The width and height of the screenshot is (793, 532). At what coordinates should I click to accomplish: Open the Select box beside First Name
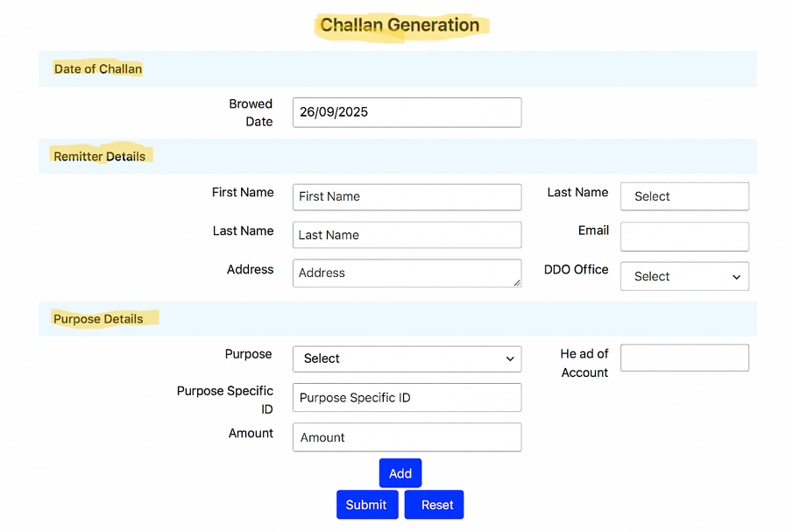[x=684, y=196]
